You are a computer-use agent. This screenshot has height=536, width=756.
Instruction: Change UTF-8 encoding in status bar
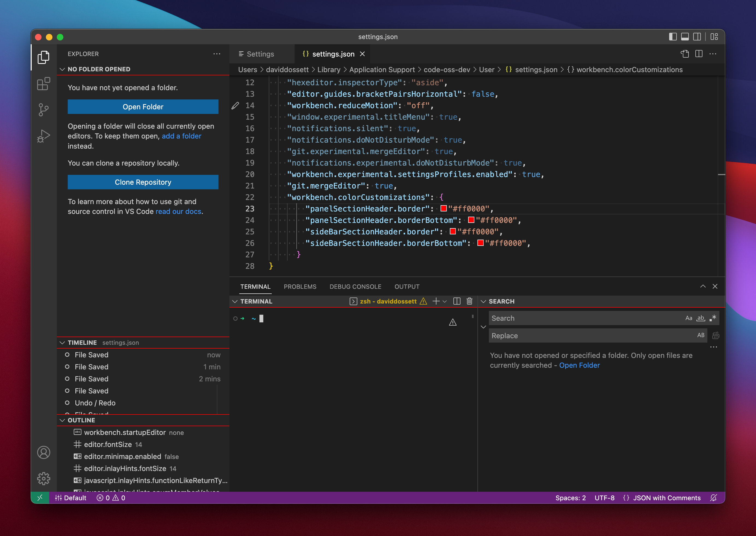coord(604,498)
